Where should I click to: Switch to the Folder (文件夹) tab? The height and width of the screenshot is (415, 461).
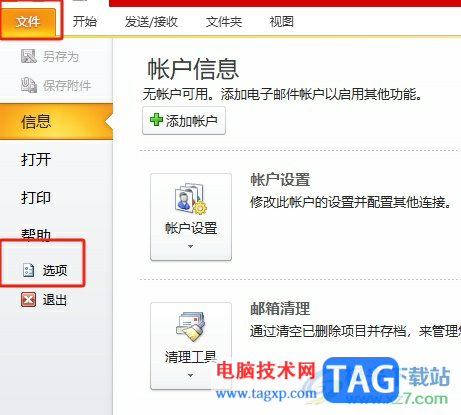tap(224, 22)
